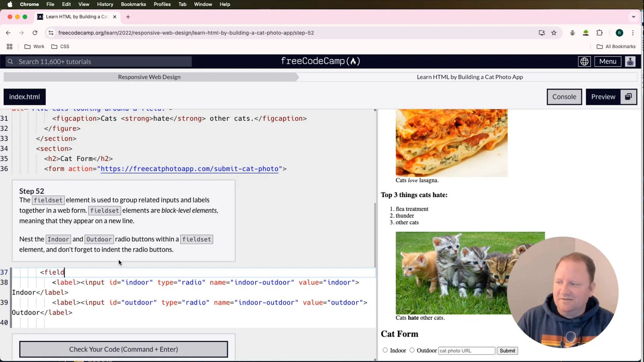Open Chrome's three-dot menu
644x362 pixels.
pyautogui.click(x=633, y=33)
